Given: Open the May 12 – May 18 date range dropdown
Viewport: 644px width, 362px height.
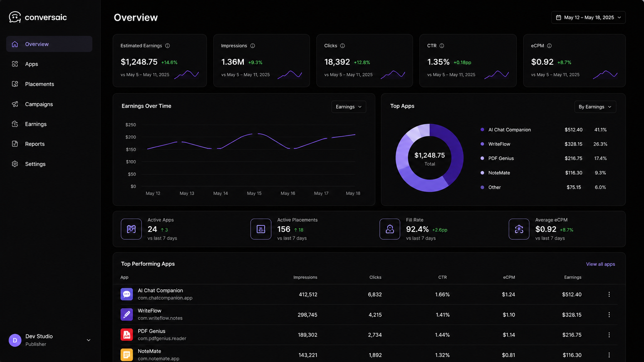Looking at the screenshot, I should 588,17.
